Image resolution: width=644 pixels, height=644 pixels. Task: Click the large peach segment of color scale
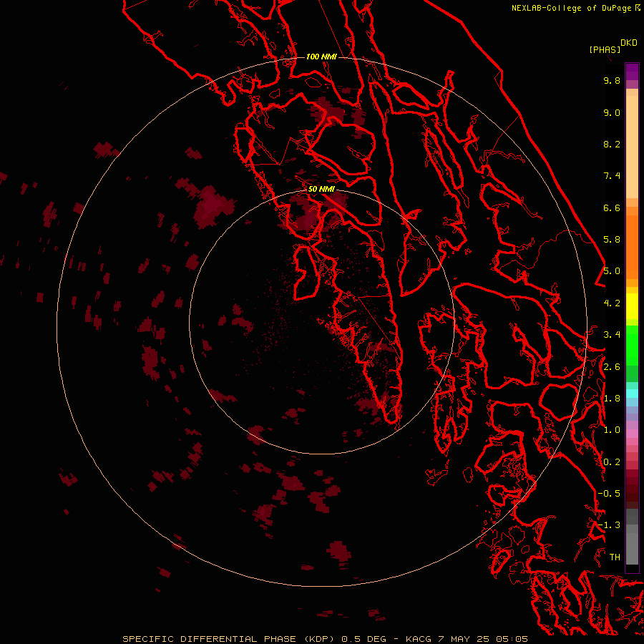point(632,147)
